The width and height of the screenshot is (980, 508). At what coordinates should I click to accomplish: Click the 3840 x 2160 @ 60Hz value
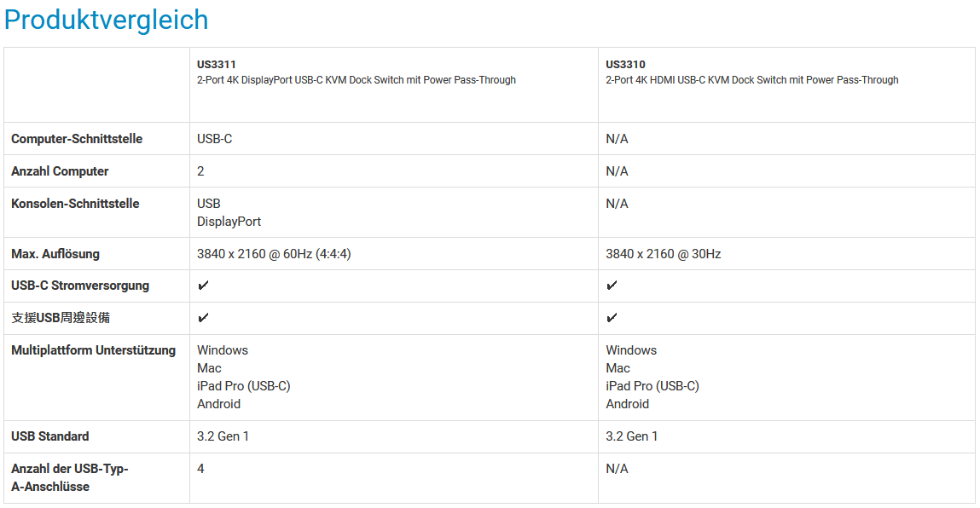tap(274, 254)
